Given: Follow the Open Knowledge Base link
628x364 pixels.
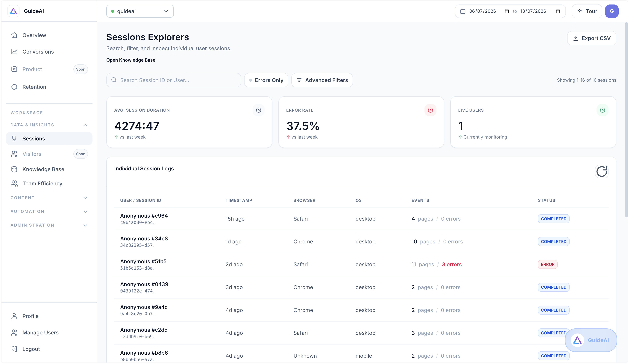Looking at the screenshot, I should coord(131,60).
